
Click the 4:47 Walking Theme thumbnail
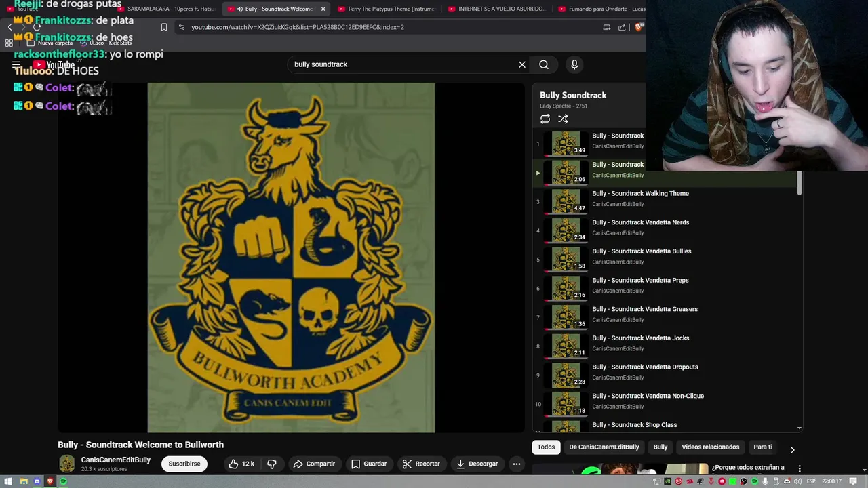[x=566, y=201]
